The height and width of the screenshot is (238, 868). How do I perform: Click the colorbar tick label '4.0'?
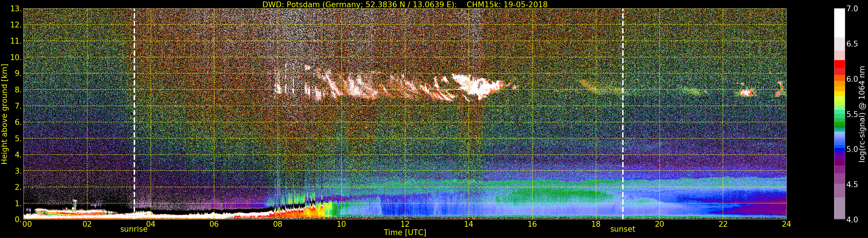(852, 220)
